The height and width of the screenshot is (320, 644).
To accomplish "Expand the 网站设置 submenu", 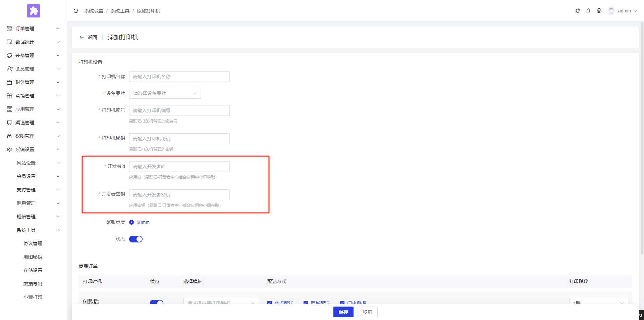I will (58, 163).
